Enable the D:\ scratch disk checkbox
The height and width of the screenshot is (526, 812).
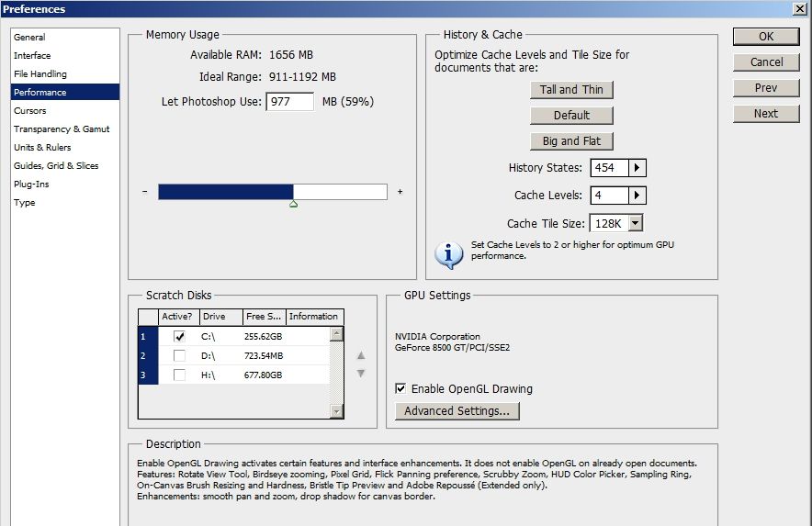pyautogui.click(x=179, y=355)
